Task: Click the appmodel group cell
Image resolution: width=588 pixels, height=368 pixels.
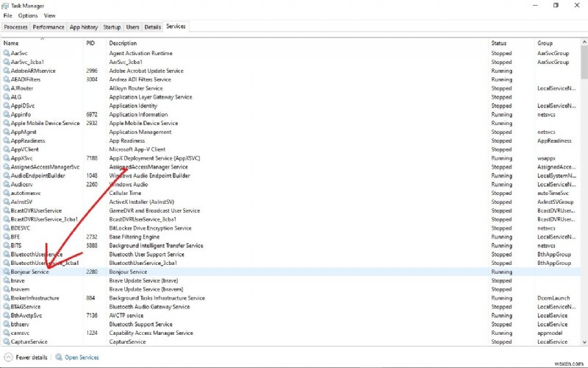Action: point(550,333)
